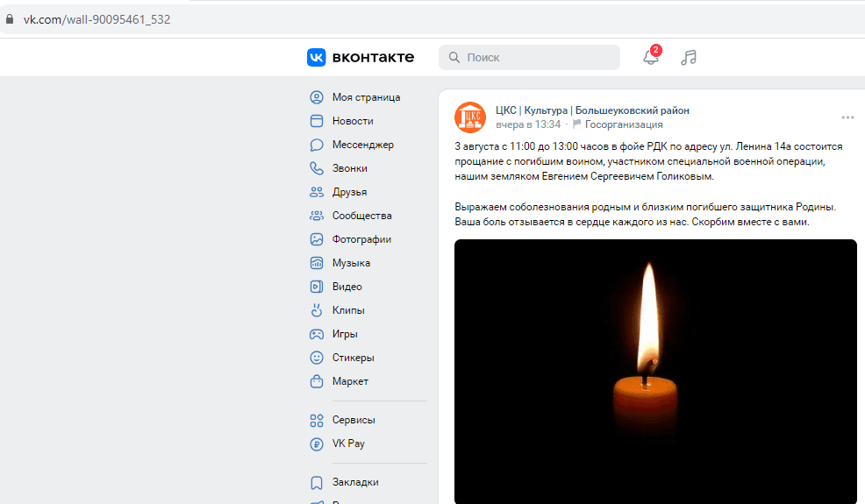This screenshot has width=865, height=504.
Task: Click the Стикеры smiley icon
Action: click(317, 358)
